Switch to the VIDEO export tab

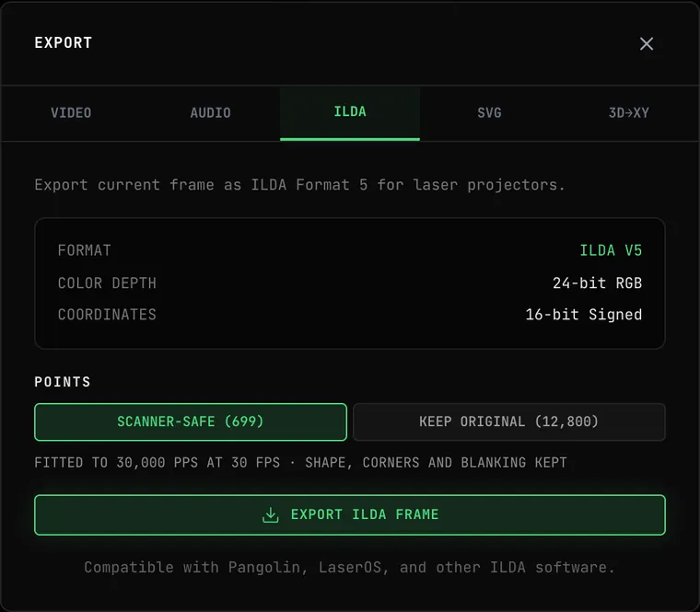coord(71,113)
